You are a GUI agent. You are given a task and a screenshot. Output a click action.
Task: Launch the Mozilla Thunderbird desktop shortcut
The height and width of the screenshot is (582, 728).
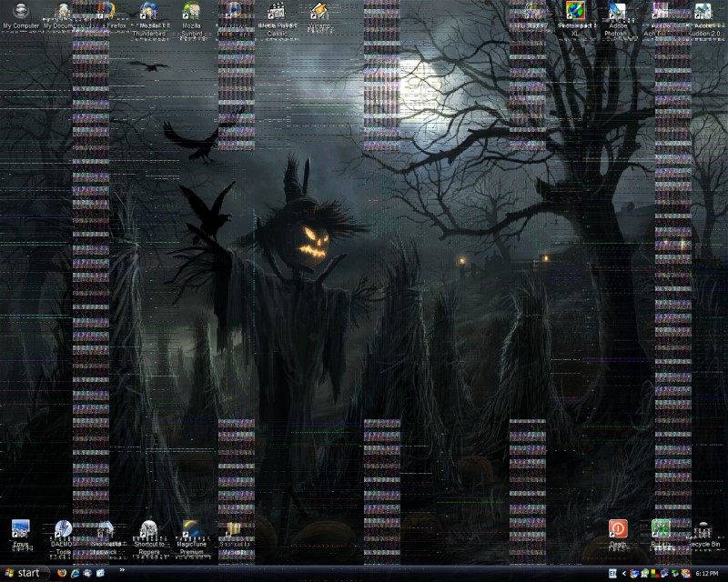[148, 20]
